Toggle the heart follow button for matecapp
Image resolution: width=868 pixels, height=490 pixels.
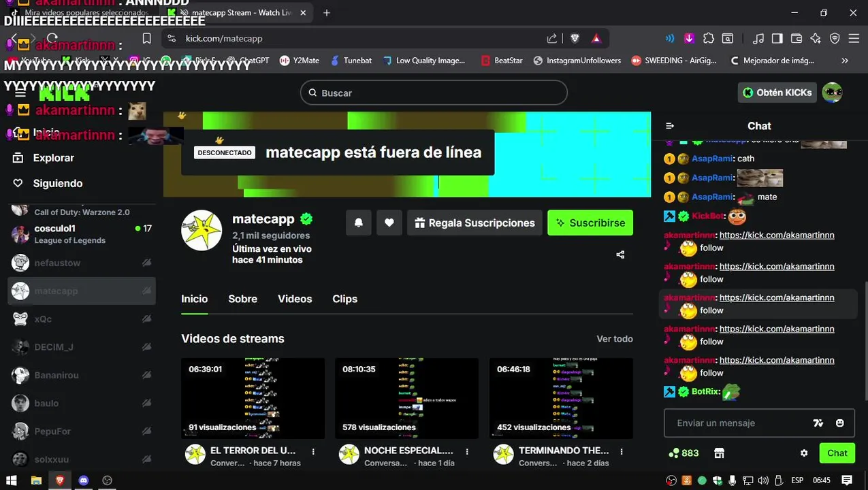(389, 223)
